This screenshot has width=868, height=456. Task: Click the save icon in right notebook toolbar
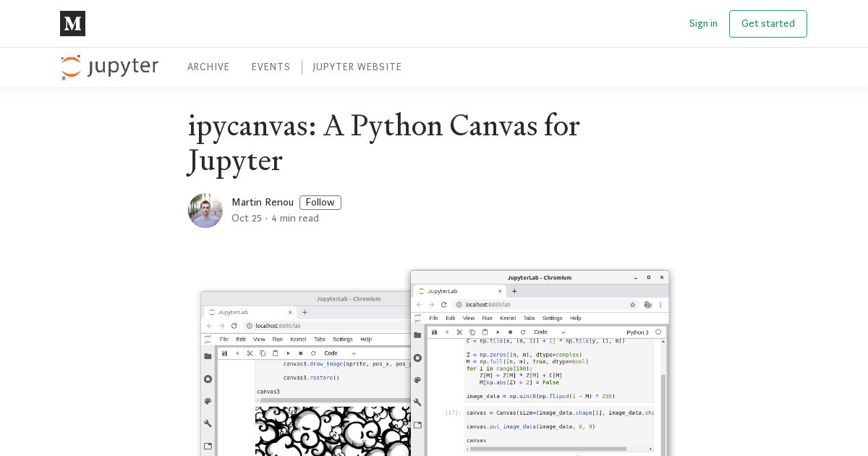[x=434, y=332]
